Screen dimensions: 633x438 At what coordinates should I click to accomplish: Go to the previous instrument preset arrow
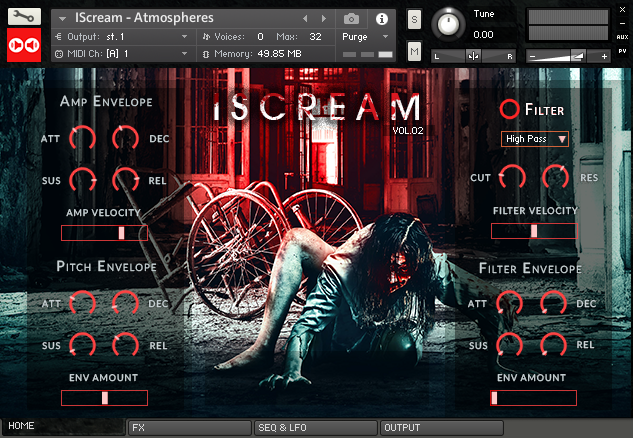click(x=305, y=19)
